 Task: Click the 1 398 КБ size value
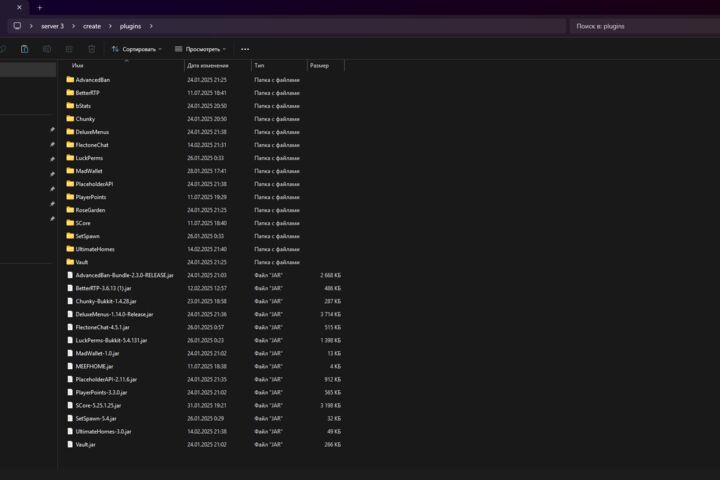point(331,340)
